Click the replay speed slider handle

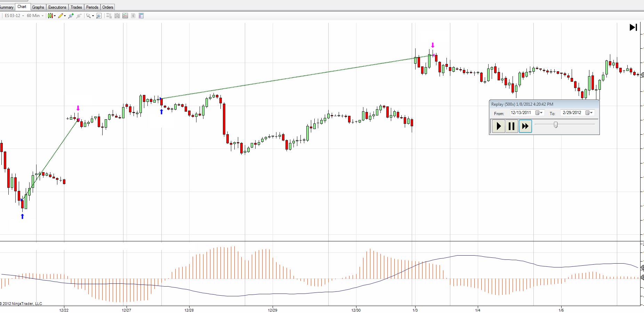556,125
